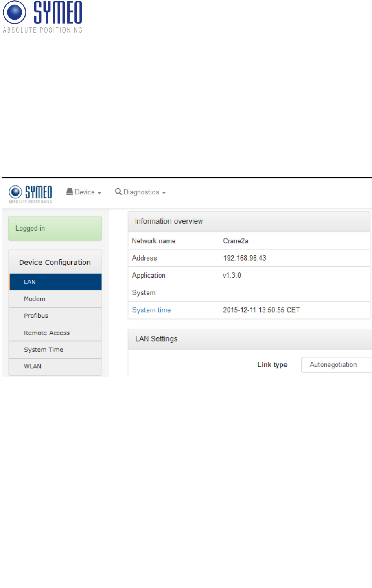This screenshot has width=372, height=588.
Task: Open the Device dropdown menu
Action: (x=83, y=192)
